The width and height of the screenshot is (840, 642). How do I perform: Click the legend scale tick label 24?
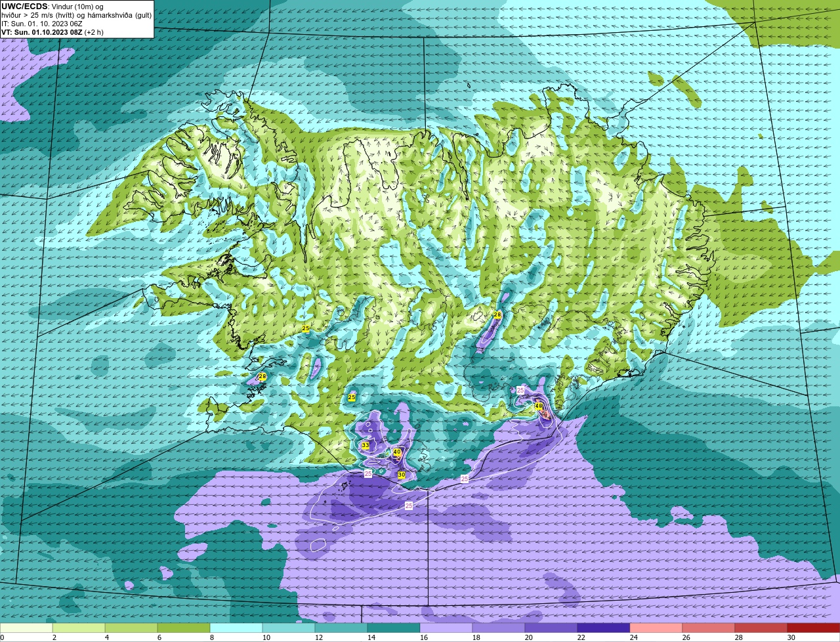tap(633, 637)
